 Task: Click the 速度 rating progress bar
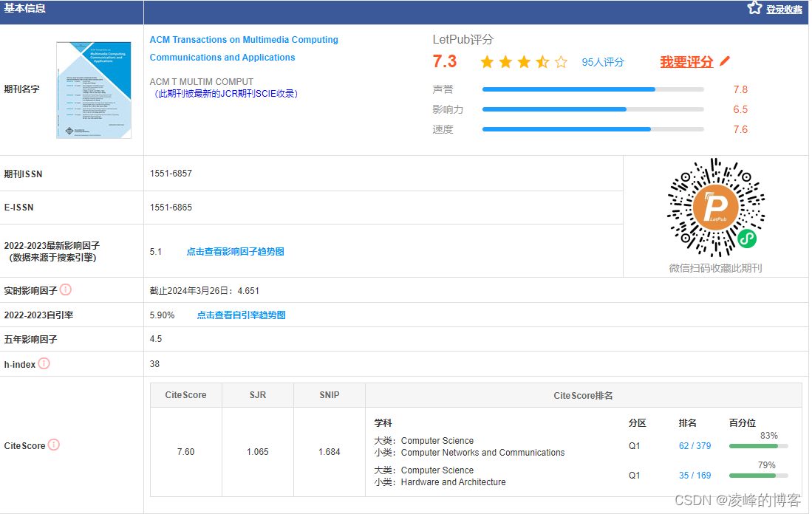point(593,129)
